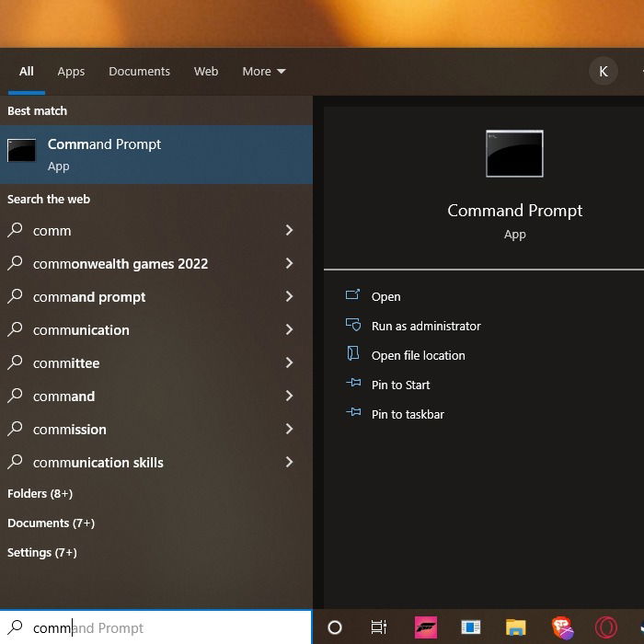This screenshot has width=644, height=644.
Task: Open Task View on the taskbar
Action: (378, 627)
